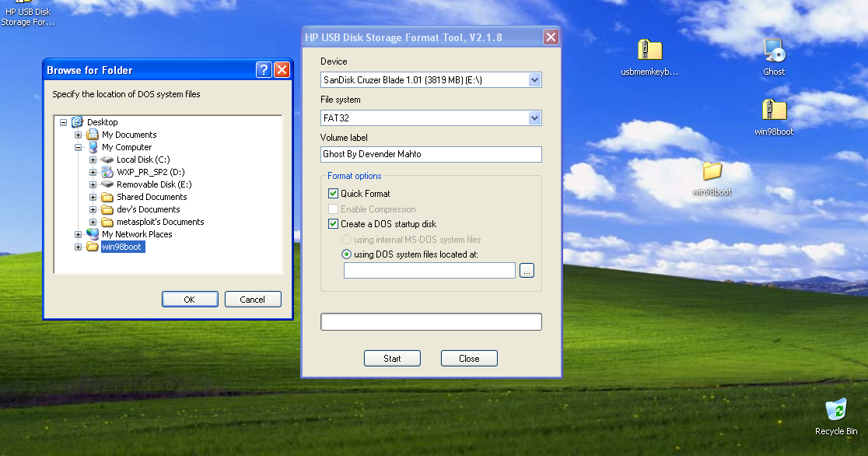868x456 pixels.
Task: Expand the metasploit's Documents node
Action: 93,223
